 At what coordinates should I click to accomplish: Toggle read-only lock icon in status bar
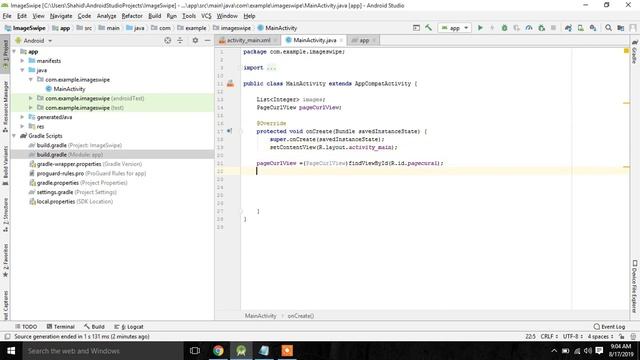(x=621, y=336)
